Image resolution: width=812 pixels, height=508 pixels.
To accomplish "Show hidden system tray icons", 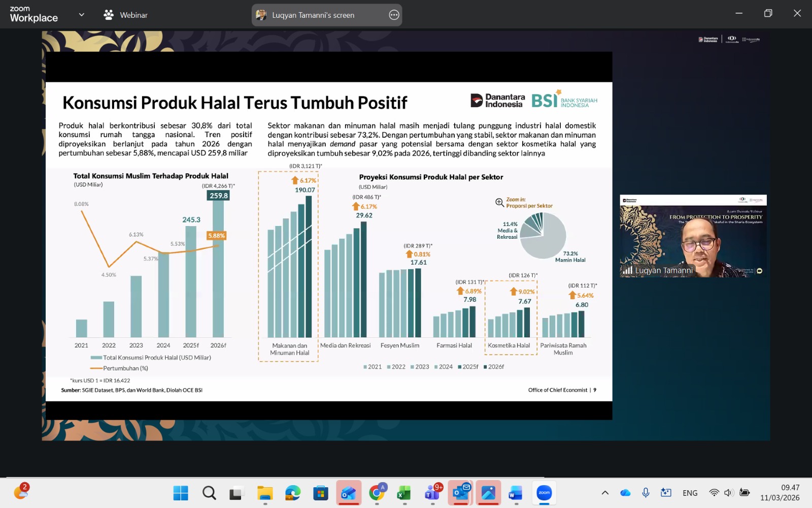I will click(605, 493).
